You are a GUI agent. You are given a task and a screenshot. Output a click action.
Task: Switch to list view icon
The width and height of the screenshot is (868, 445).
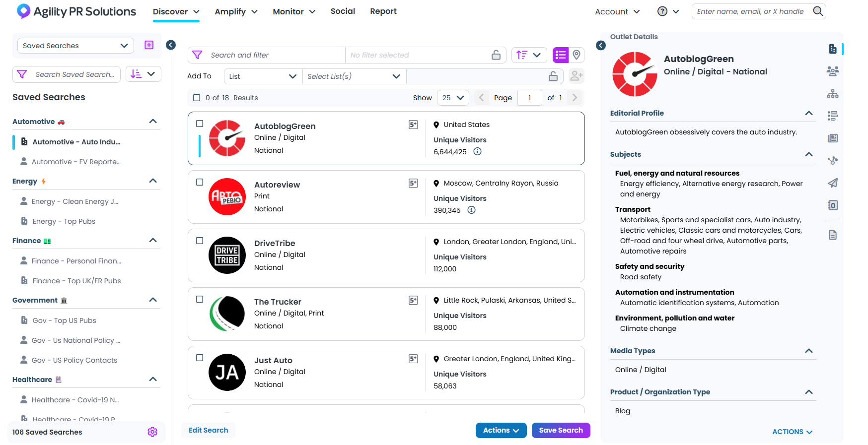[x=561, y=55]
